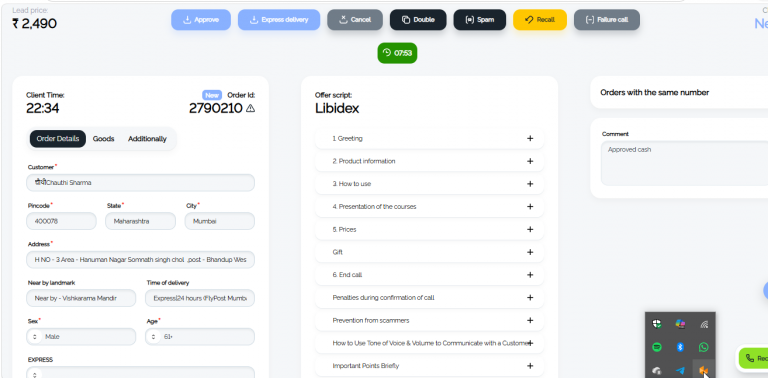This screenshot has width=768, height=378.
Task: Click the Pincode field with 400078
Action: click(x=61, y=221)
